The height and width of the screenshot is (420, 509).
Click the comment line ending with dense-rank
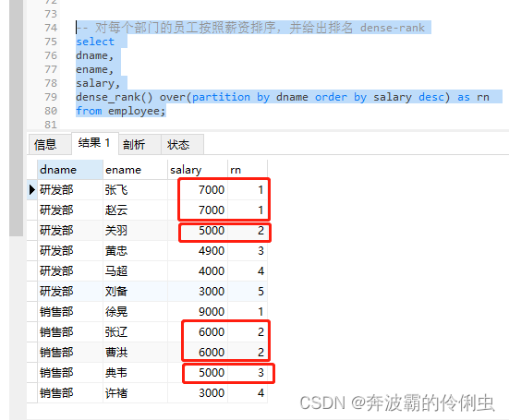pos(250,28)
